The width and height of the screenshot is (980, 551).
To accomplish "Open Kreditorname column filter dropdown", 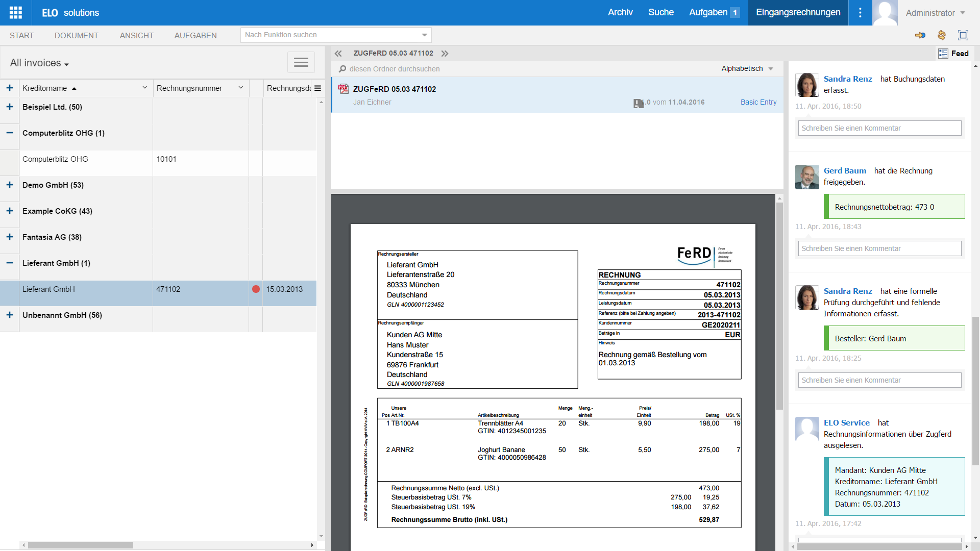I will 144,88.
